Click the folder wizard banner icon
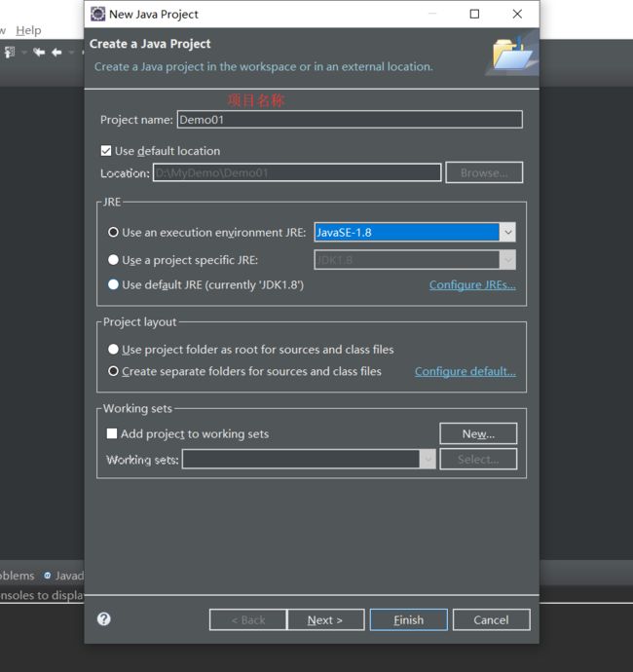Screen dimensions: 633x672 tap(513, 53)
